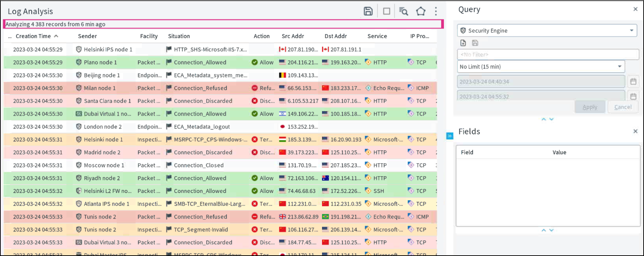Image resolution: width=644 pixels, height=256 pixels.
Task: Click the save filter icon in Query panel
Action: [475, 43]
